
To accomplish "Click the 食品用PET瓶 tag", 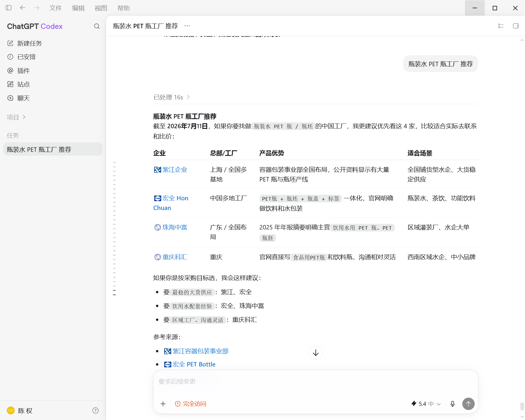I will (x=309, y=257).
